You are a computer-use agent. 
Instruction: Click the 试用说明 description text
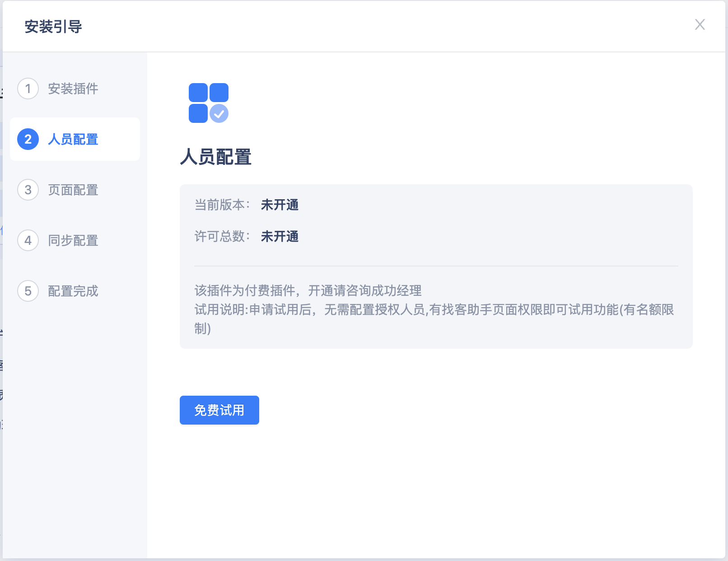coord(434,319)
